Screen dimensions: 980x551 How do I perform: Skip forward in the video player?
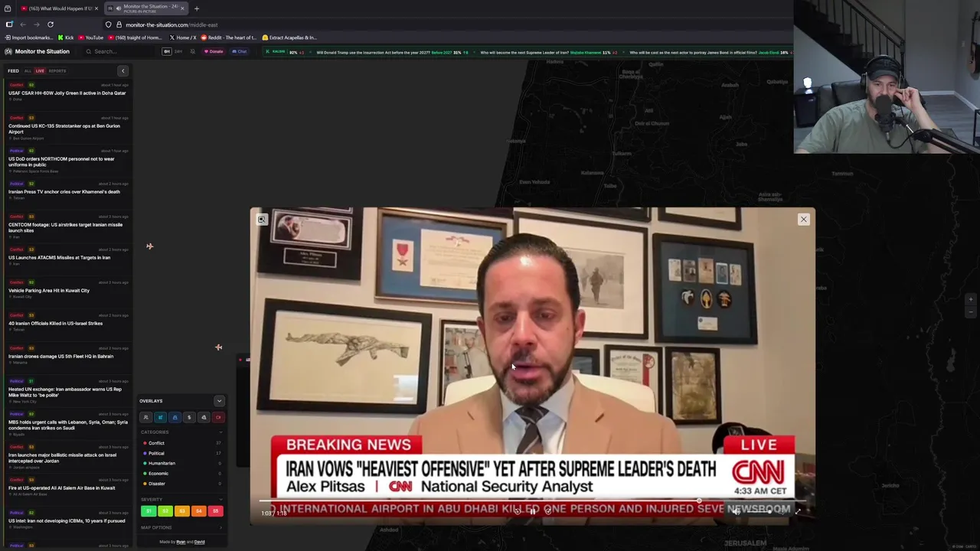(548, 511)
